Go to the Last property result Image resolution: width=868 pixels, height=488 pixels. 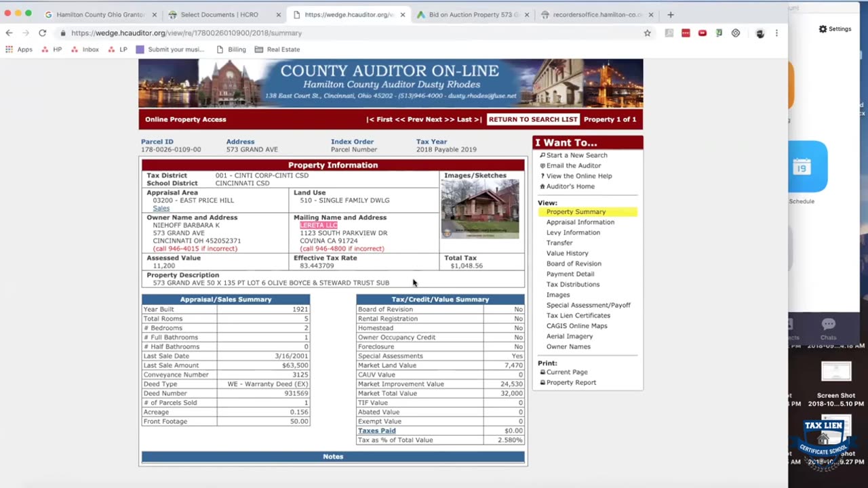tap(469, 119)
